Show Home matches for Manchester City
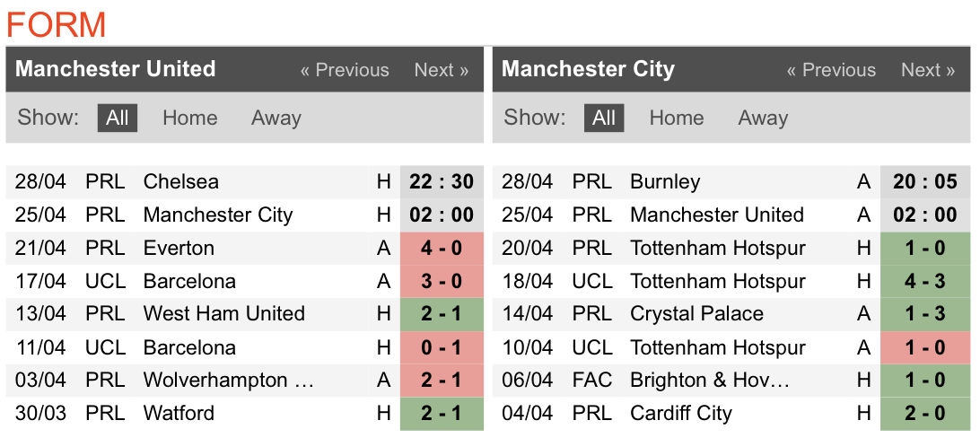The width and height of the screenshot is (980, 438). click(676, 118)
